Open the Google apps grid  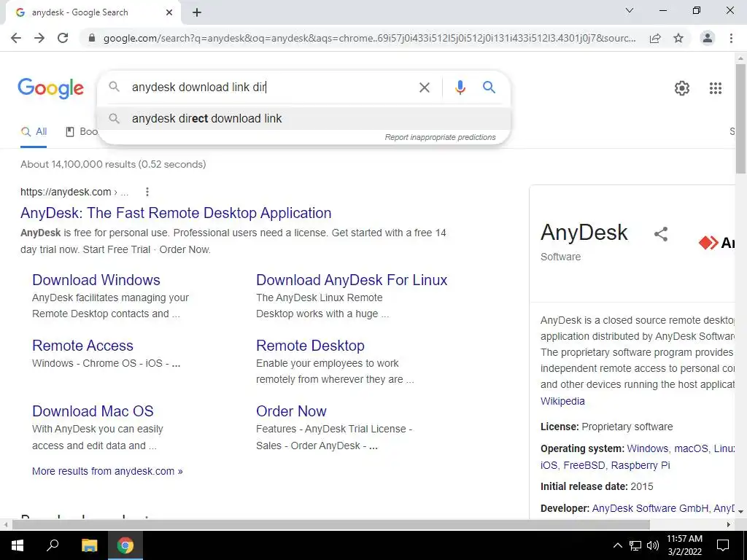[715, 88]
